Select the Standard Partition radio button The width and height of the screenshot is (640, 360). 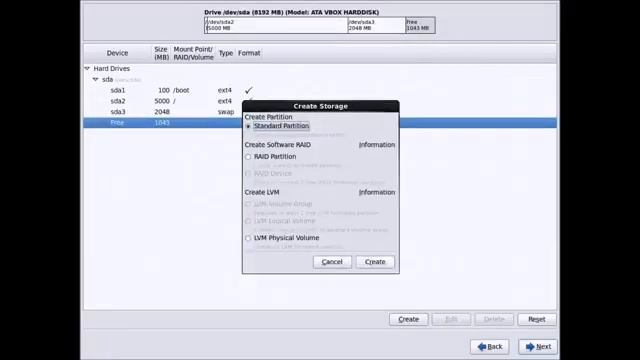coord(248,127)
